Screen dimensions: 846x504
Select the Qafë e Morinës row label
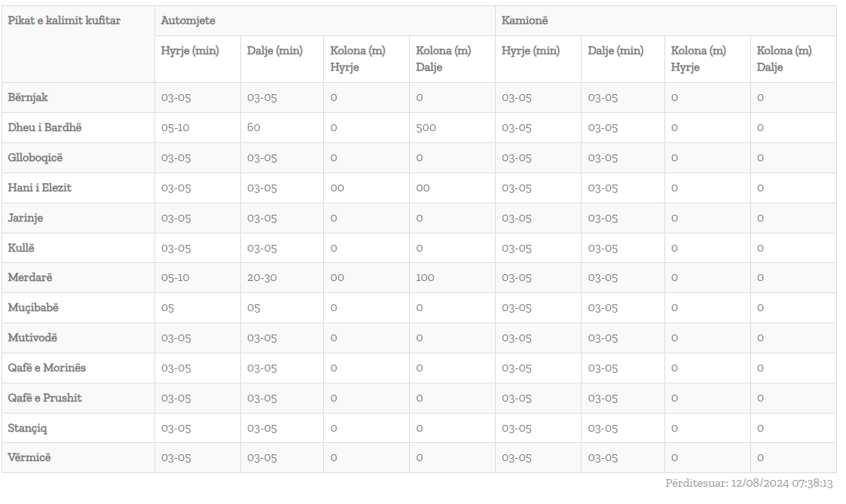pyautogui.click(x=47, y=368)
